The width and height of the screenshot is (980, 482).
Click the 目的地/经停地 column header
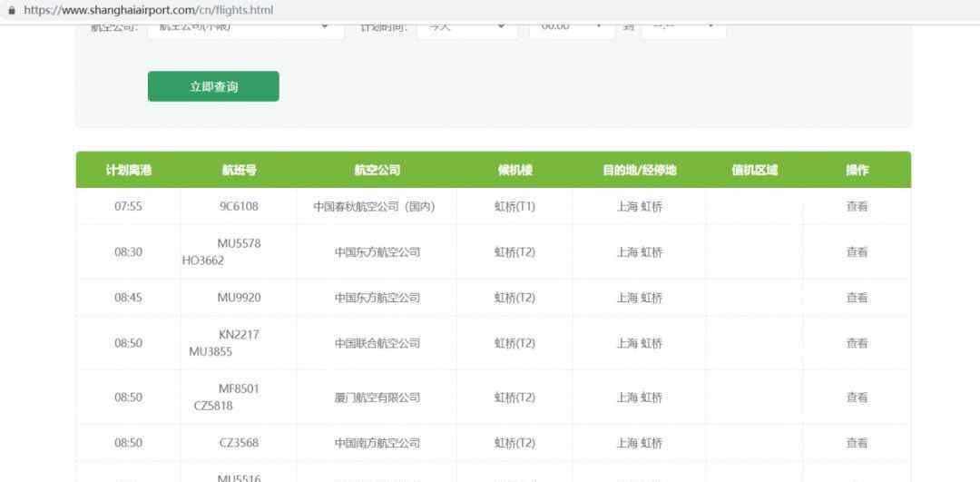coord(640,170)
